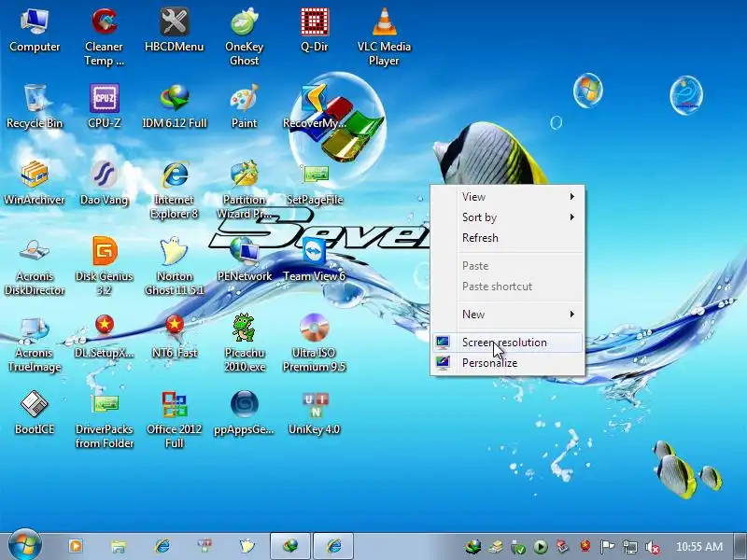Select the Disk Genius 3.2 icon
Viewport: 747px width, 560px height.
click(104, 267)
